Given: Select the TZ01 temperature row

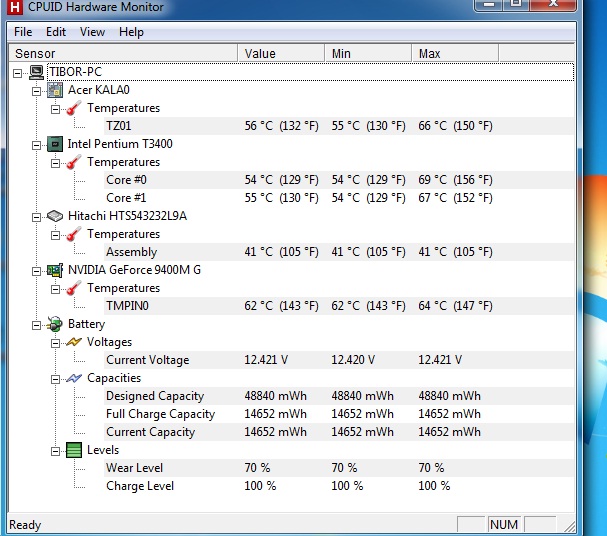Looking at the screenshot, I should pos(339,126).
